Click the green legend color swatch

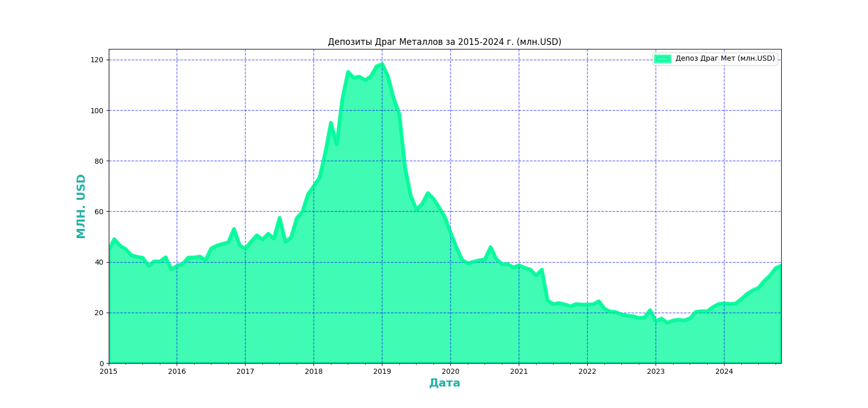click(x=663, y=59)
